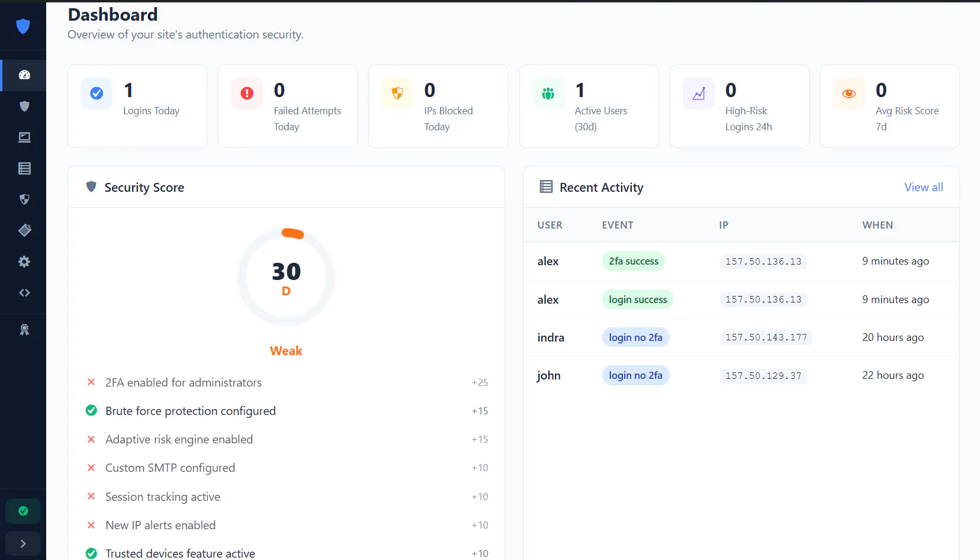Click the IPs Blocked shield icon
Viewport: 980px width, 560px height.
(397, 94)
